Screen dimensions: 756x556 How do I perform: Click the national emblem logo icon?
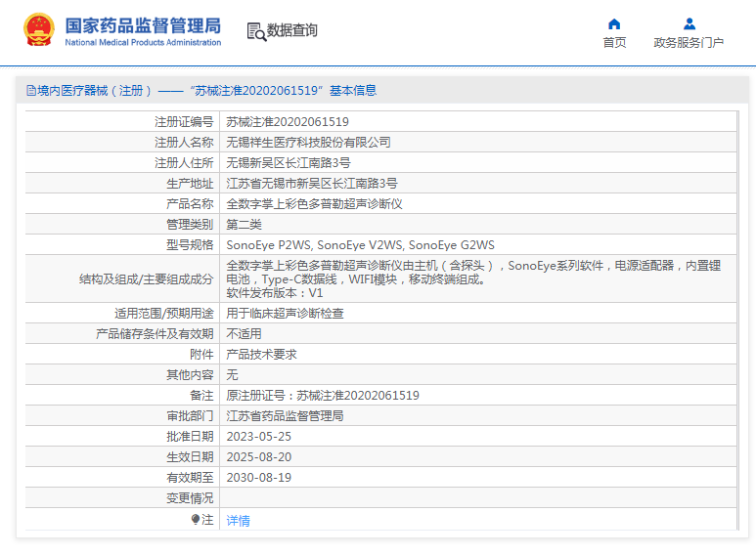click(x=39, y=30)
